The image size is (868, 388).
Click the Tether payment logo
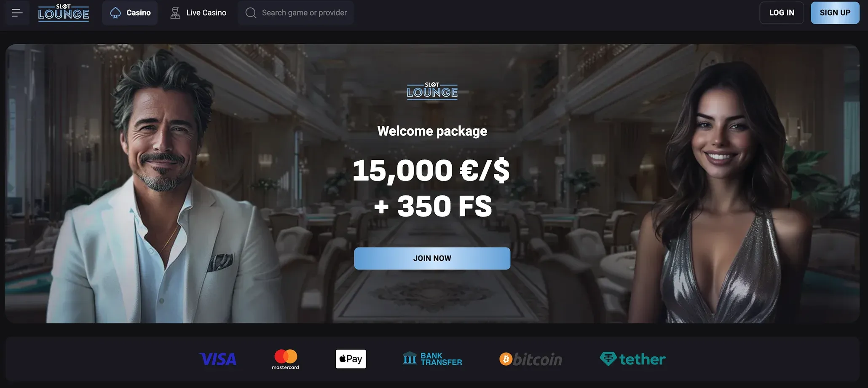[x=632, y=359]
